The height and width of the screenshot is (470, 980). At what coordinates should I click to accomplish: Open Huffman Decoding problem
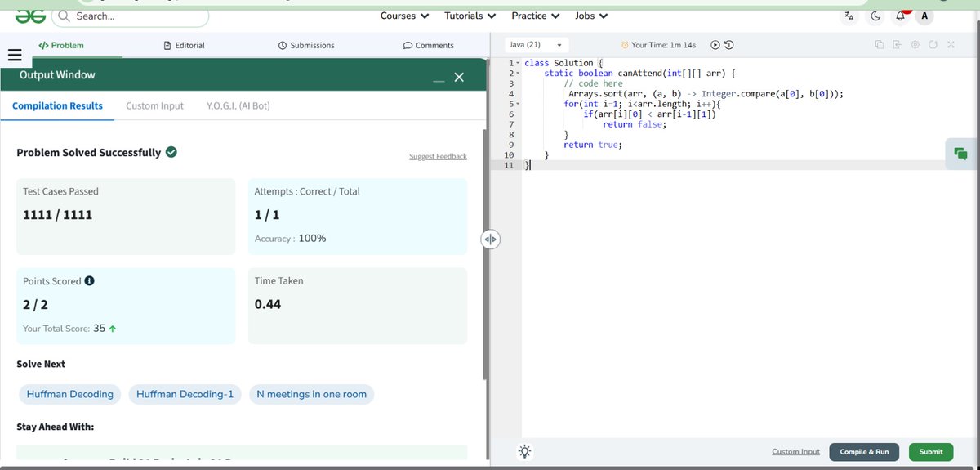point(69,394)
